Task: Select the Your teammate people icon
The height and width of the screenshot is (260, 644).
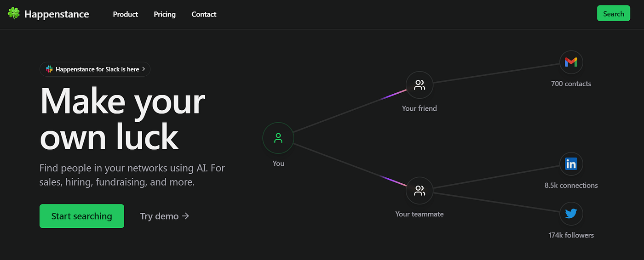Action: click(420, 191)
